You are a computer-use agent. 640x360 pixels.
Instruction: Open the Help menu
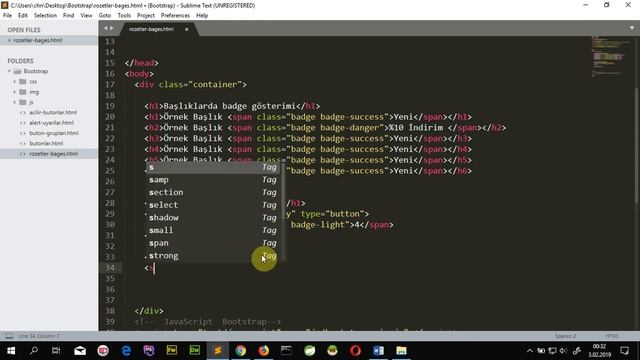coord(202,16)
